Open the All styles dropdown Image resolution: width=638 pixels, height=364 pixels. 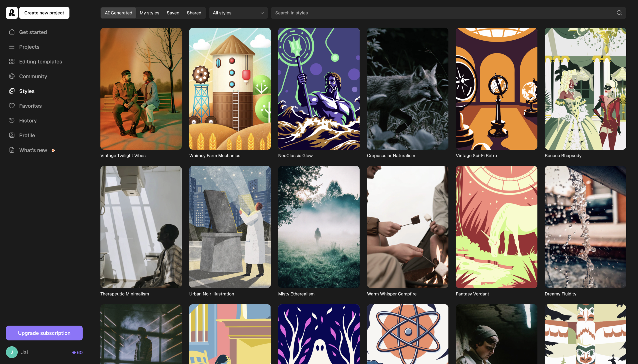(238, 13)
